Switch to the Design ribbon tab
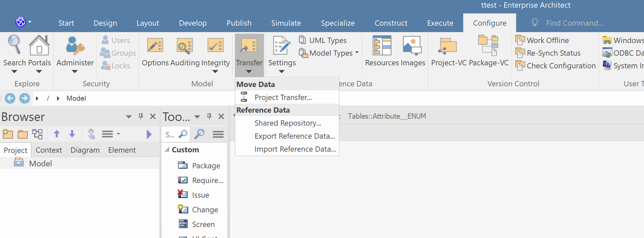This screenshot has width=644, height=238. [105, 23]
